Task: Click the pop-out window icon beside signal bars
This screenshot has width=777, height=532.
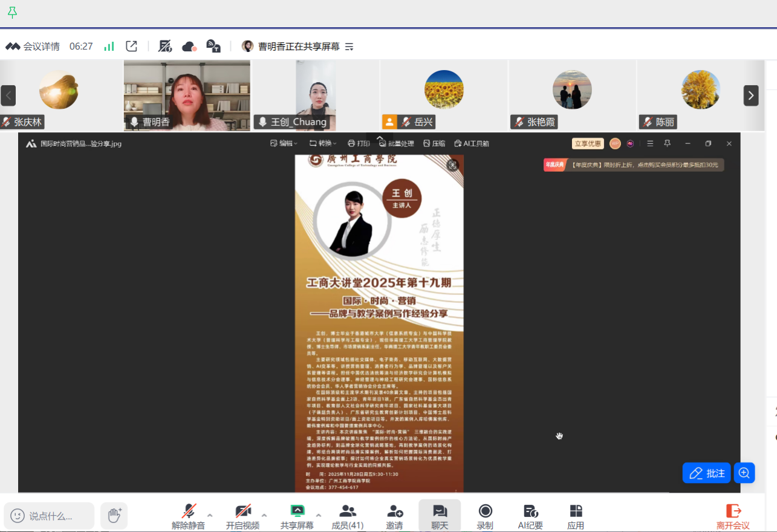Action: [131, 46]
